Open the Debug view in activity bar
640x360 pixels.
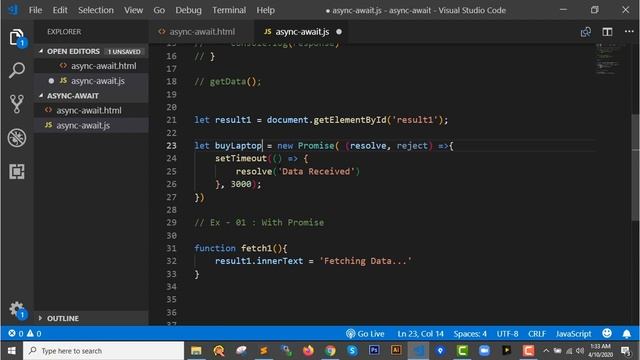(x=17, y=138)
